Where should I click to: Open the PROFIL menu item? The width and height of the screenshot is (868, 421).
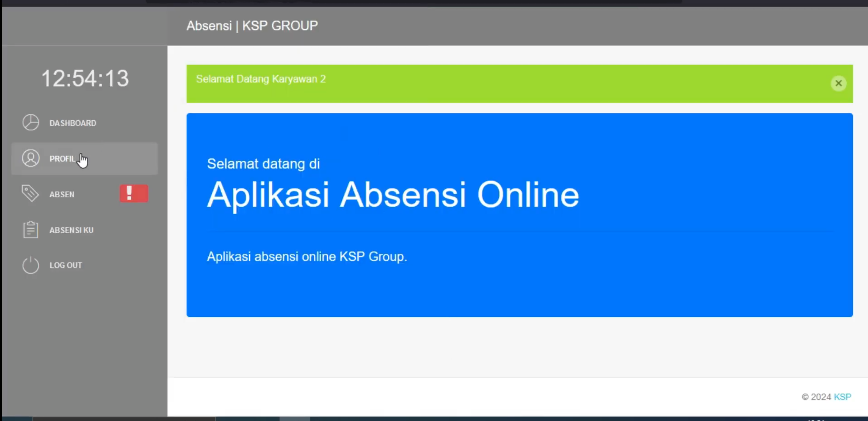pyautogui.click(x=85, y=159)
